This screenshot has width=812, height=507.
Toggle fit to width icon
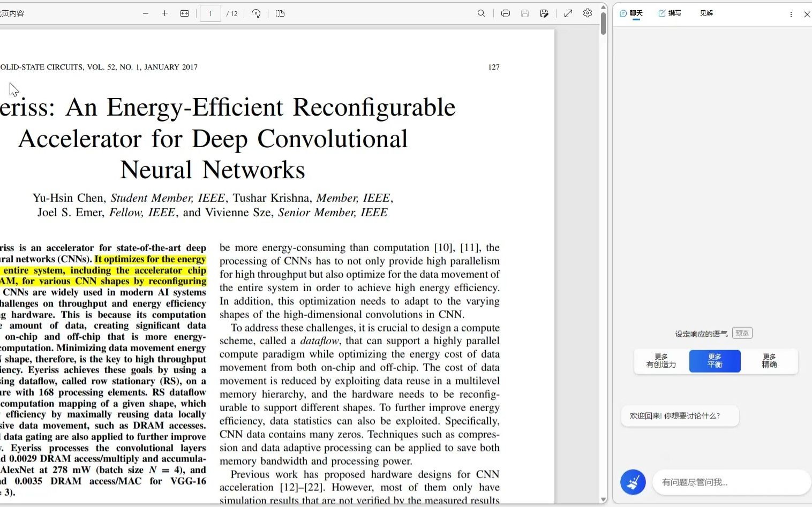point(184,13)
